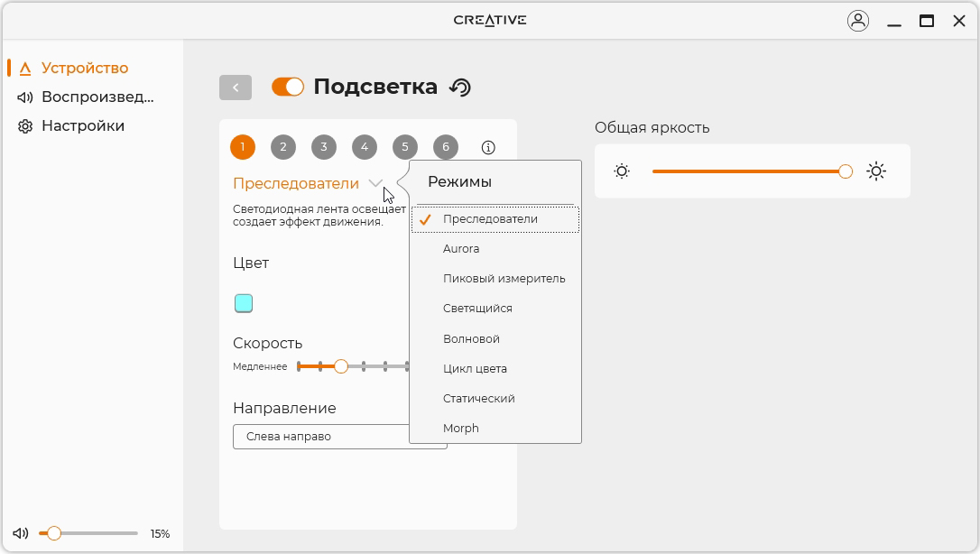
Task: Click the reset lighting icon
Action: 460,88
